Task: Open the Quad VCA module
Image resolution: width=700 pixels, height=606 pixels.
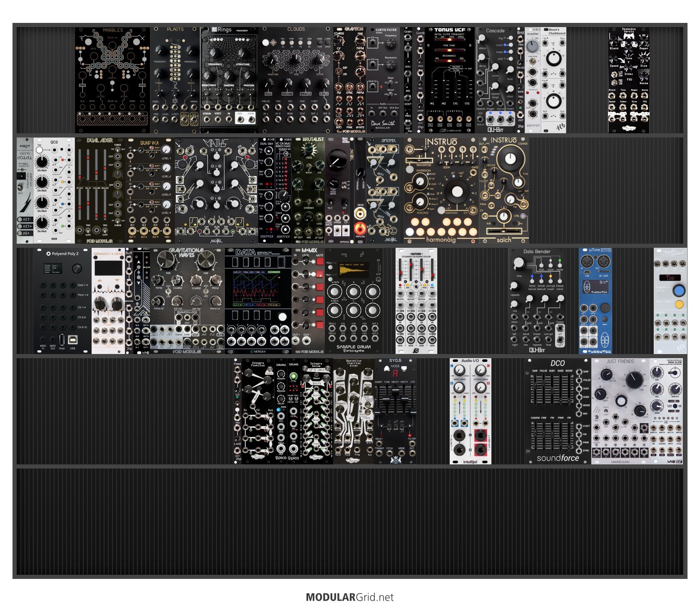Action: tap(150, 191)
